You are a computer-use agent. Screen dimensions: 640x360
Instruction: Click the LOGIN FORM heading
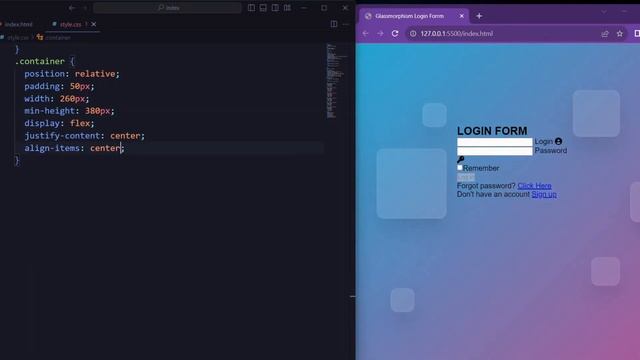click(x=492, y=131)
